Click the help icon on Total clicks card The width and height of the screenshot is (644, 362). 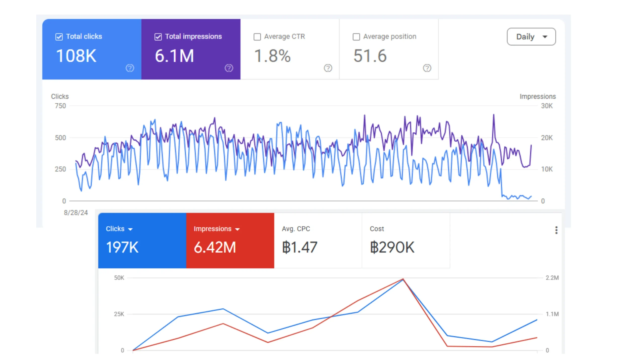coord(130,68)
